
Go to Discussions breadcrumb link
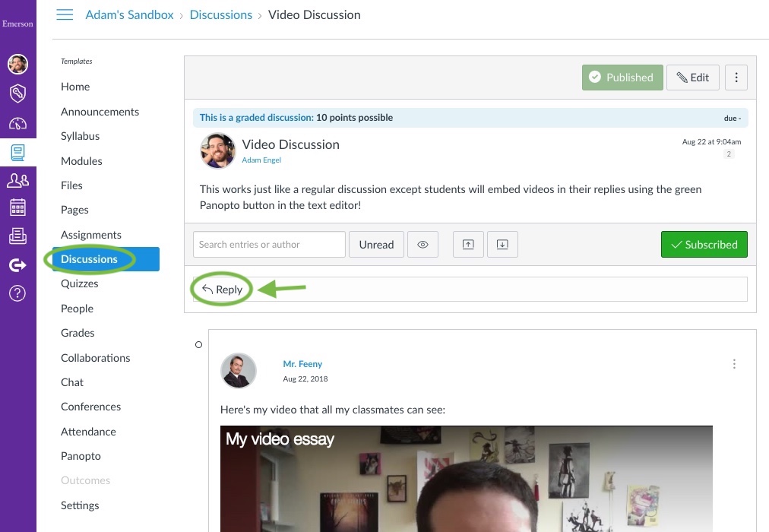(x=220, y=14)
